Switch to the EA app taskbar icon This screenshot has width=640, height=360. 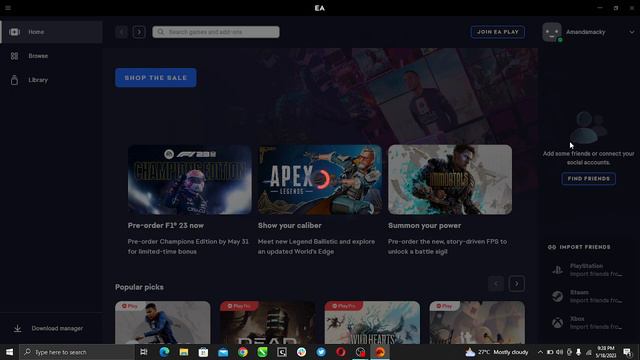pyautogui.click(x=380, y=352)
